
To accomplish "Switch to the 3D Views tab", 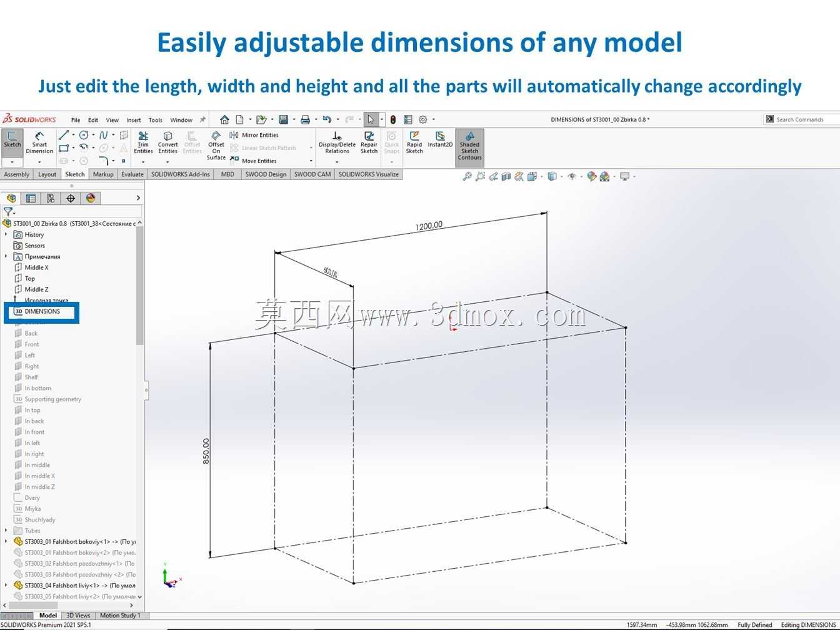I will click(78, 616).
